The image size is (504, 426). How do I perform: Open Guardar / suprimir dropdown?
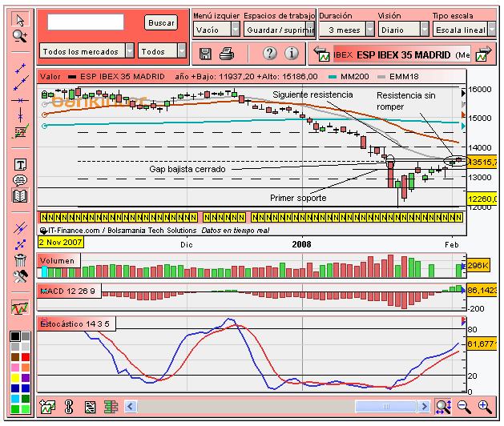click(279, 30)
